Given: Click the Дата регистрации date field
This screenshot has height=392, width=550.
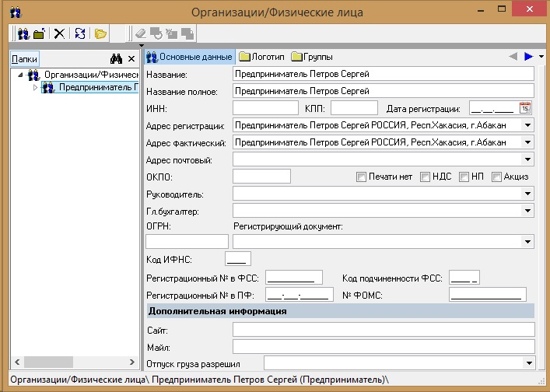Looking at the screenshot, I should point(494,108).
